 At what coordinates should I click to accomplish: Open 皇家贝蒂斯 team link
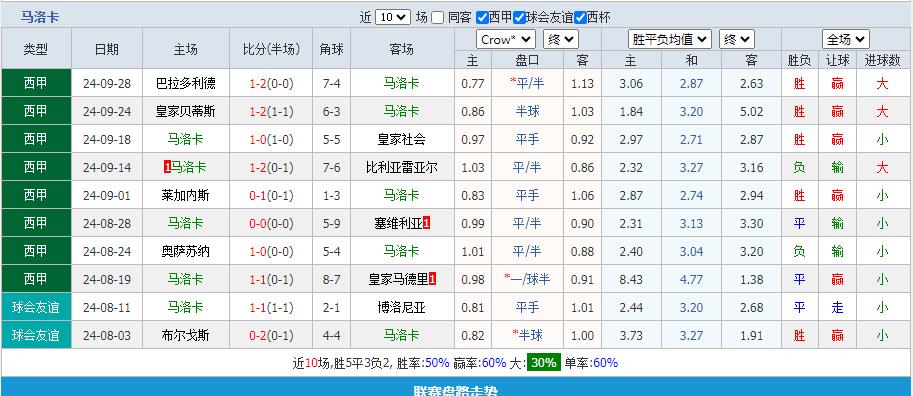point(186,111)
